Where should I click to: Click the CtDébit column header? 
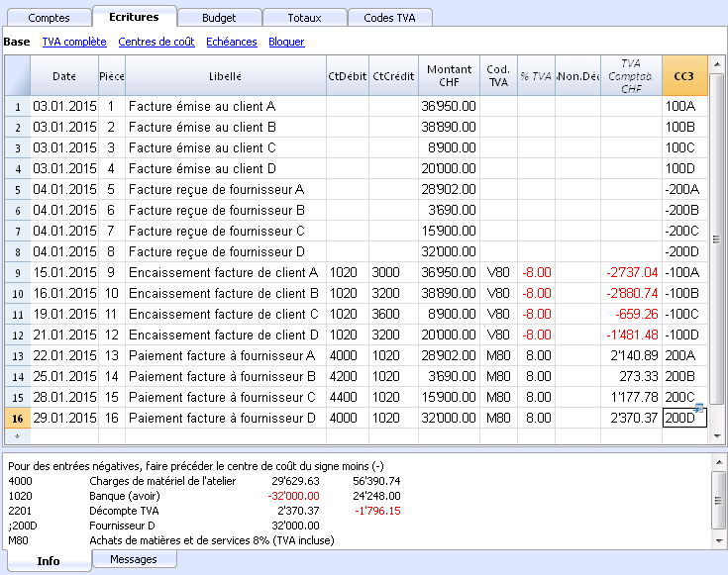[348, 75]
